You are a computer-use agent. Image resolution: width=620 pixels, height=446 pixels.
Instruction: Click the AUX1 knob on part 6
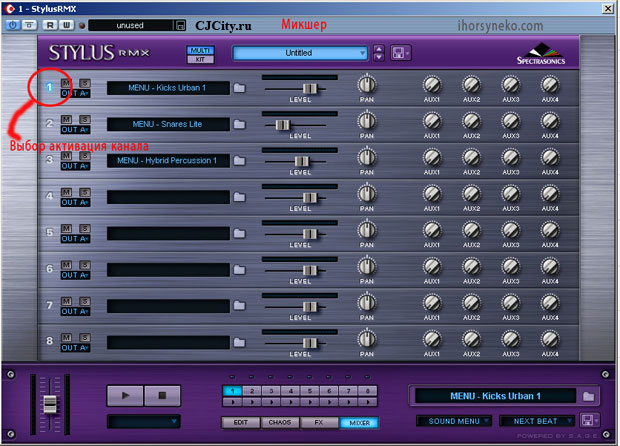pyautogui.click(x=432, y=266)
